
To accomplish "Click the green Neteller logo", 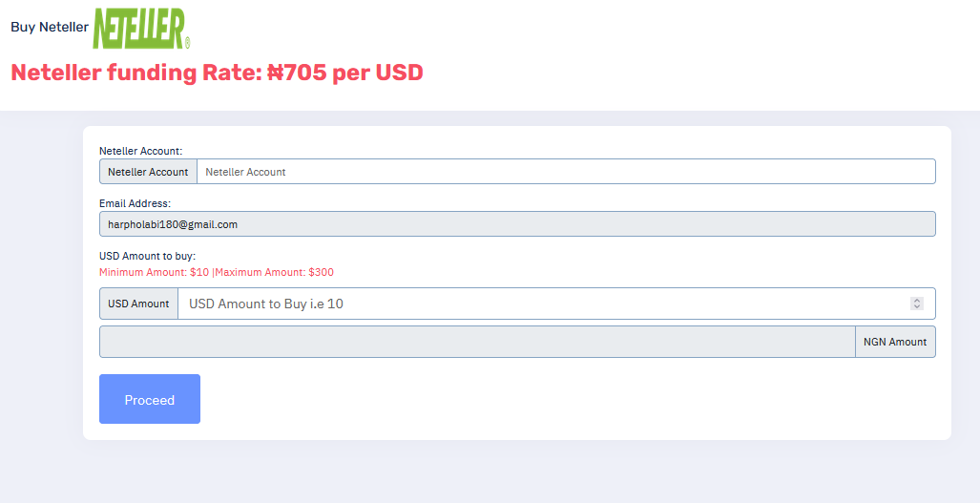I will coord(141,29).
